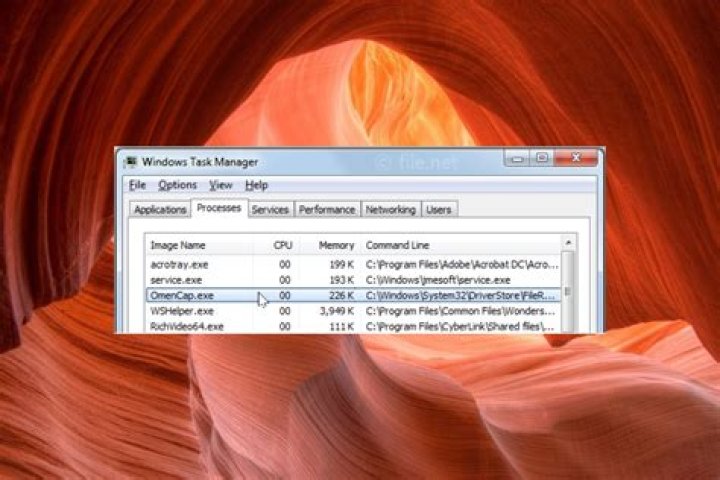Select the RichVideo64.exe process row

(x=186, y=326)
